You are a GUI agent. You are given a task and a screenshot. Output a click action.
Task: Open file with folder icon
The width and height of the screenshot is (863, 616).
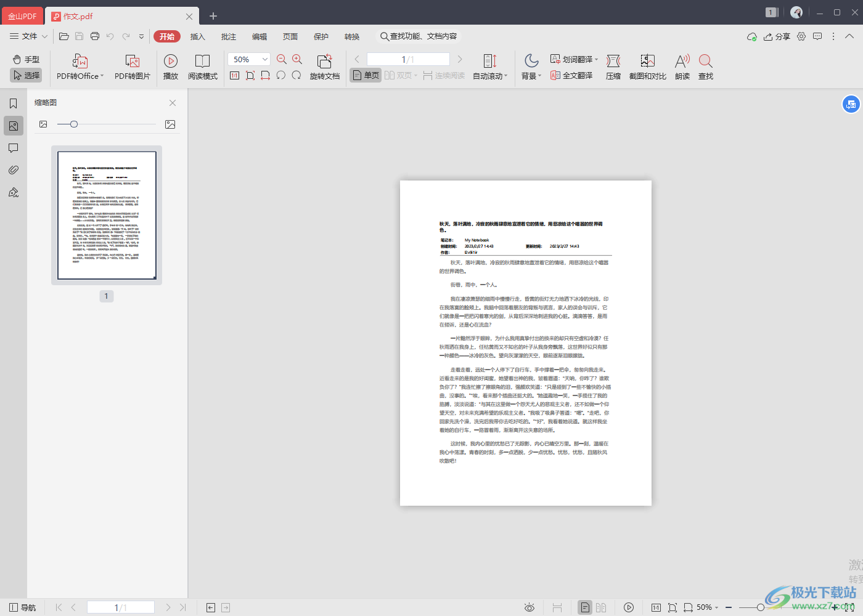tap(63, 36)
